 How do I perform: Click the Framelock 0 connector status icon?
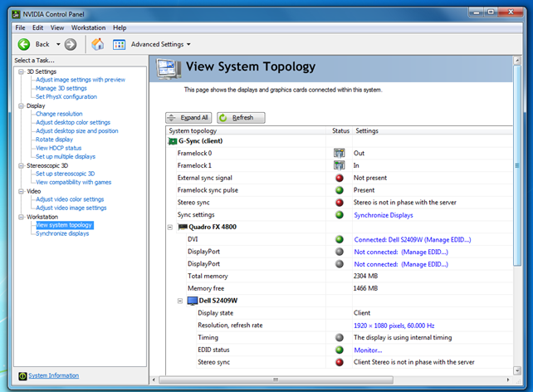click(339, 153)
